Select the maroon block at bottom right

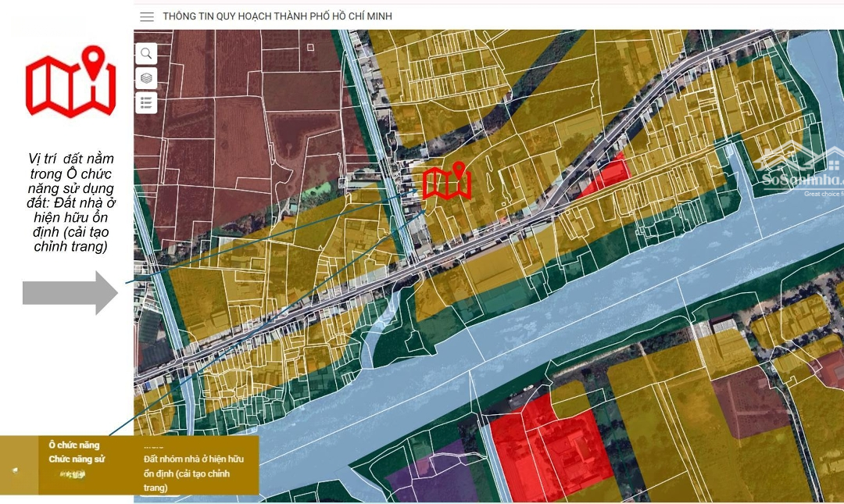750,400
